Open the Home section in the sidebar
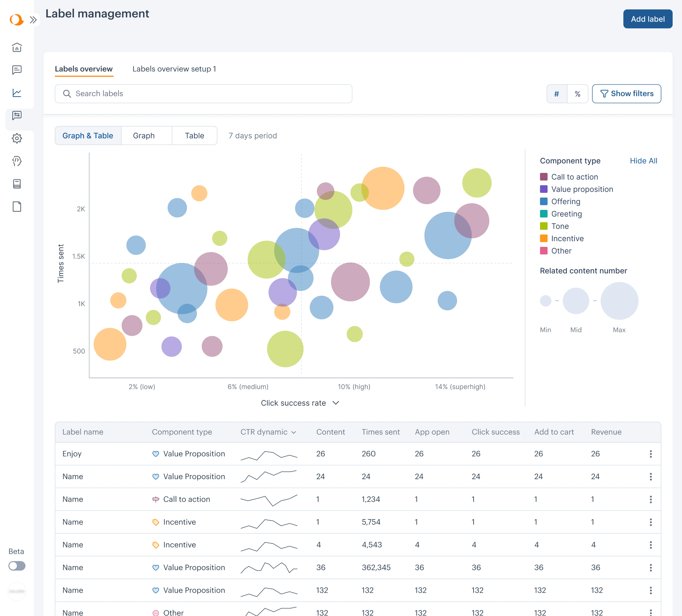682x616 pixels. pos(17,47)
